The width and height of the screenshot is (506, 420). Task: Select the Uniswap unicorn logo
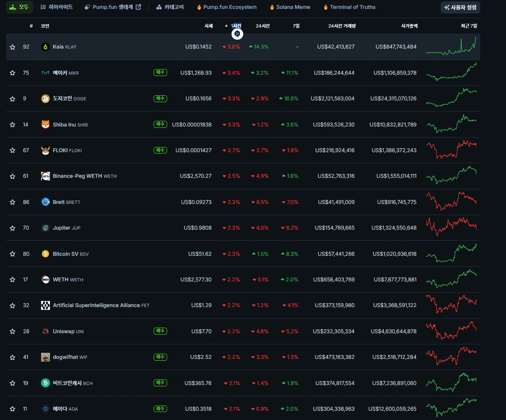coord(45,331)
